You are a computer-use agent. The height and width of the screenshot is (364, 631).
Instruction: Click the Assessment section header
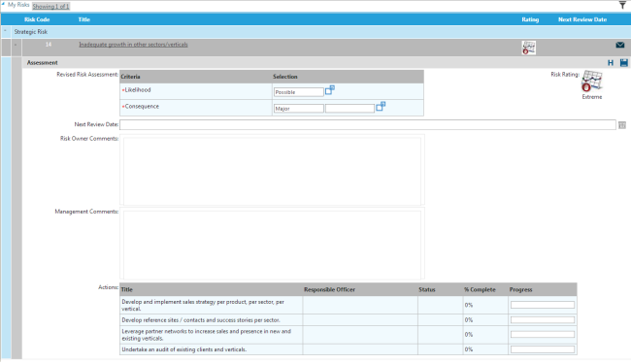coord(43,63)
